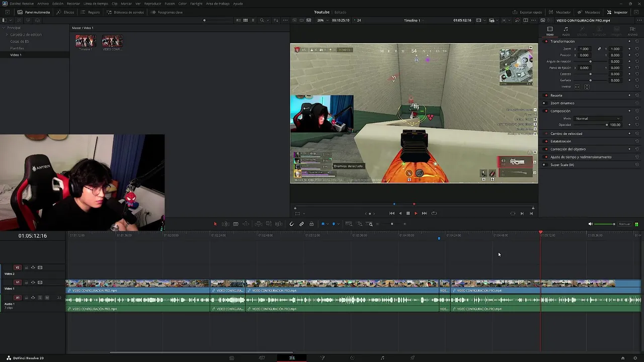
Task: Toggle Panel multimedia button
Action: 34,12
